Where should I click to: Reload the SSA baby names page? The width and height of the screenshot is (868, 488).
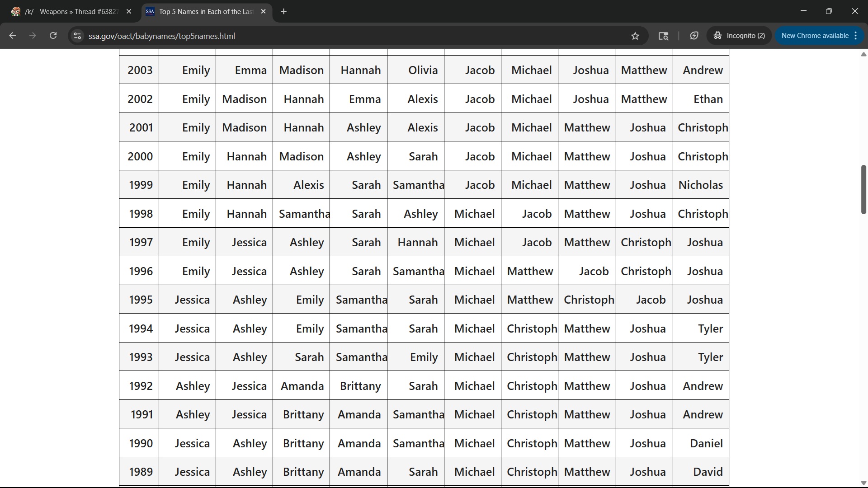point(53,36)
